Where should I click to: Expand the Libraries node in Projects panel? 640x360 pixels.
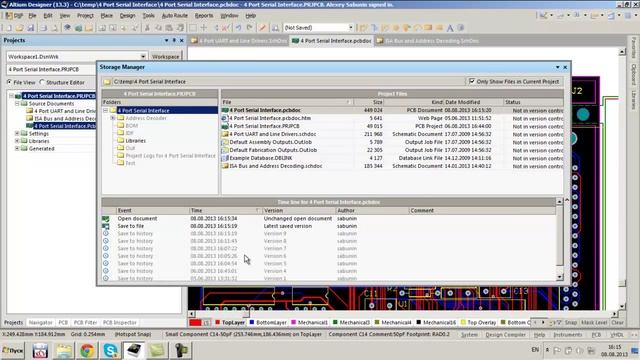point(17,141)
